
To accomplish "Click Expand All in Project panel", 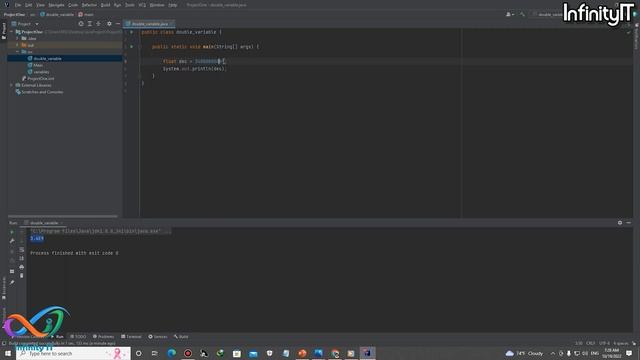I will pyautogui.click(x=90, y=24).
